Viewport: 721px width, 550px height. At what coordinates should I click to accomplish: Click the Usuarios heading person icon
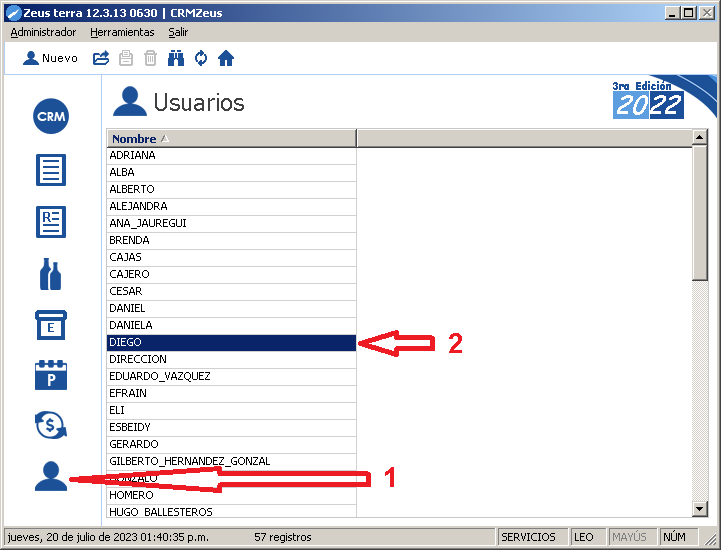pyautogui.click(x=130, y=101)
